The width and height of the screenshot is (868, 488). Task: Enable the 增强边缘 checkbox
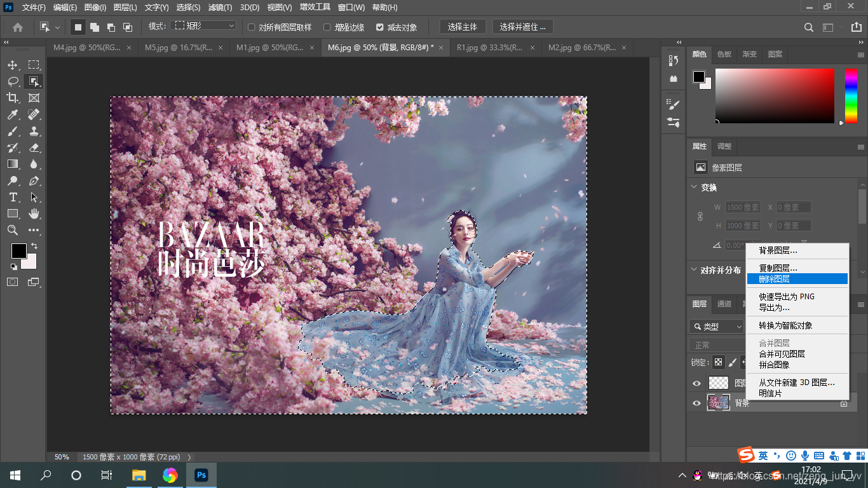coord(327,27)
